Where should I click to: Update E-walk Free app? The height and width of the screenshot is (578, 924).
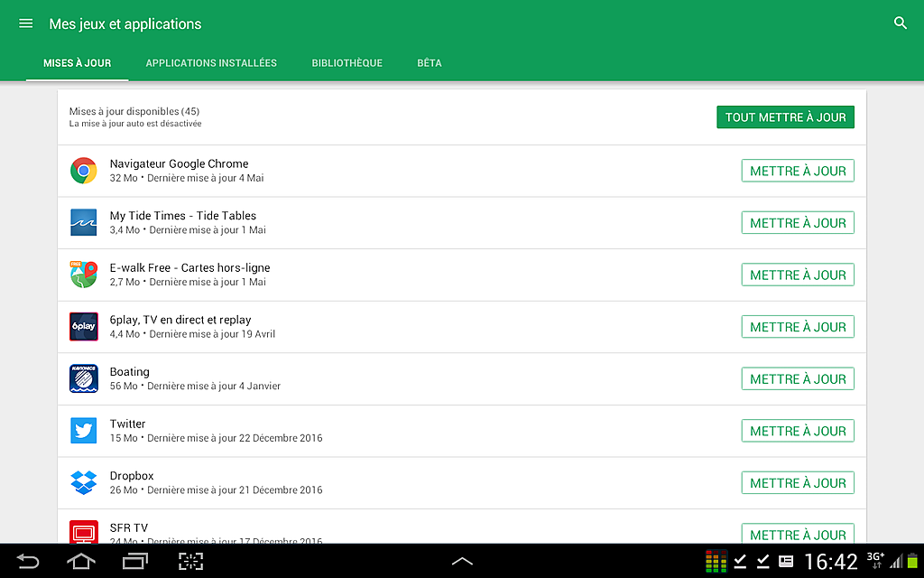tap(798, 275)
